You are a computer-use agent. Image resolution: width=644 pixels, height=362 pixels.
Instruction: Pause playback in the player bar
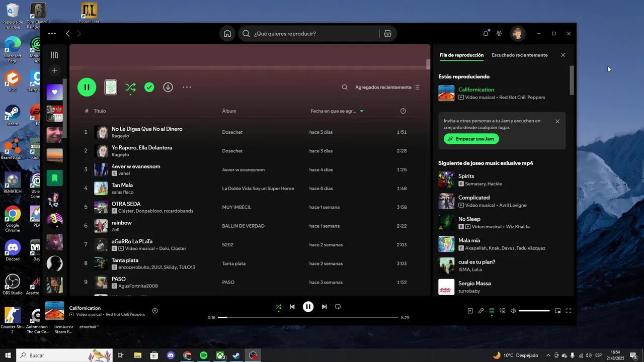pyautogui.click(x=308, y=307)
